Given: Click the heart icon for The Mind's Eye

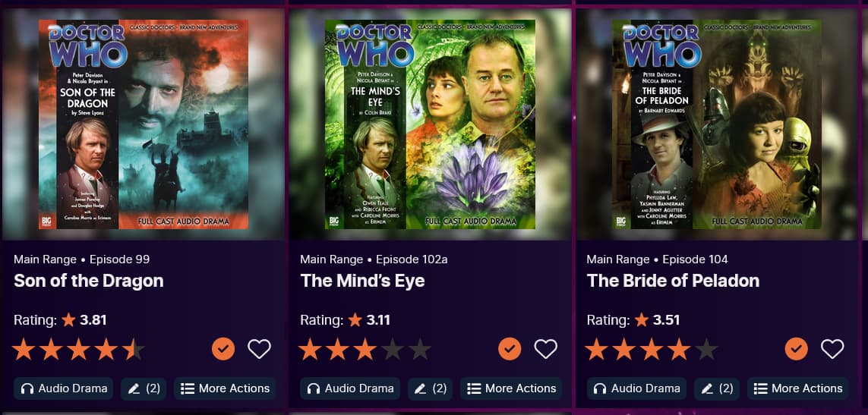Looking at the screenshot, I should 545,349.
